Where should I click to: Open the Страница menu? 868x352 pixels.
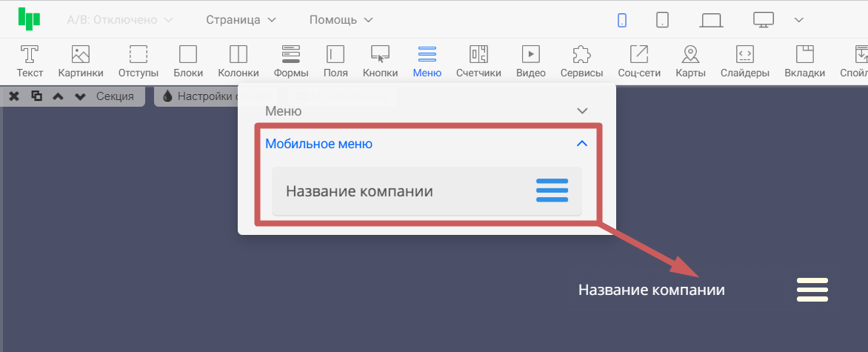(x=241, y=20)
